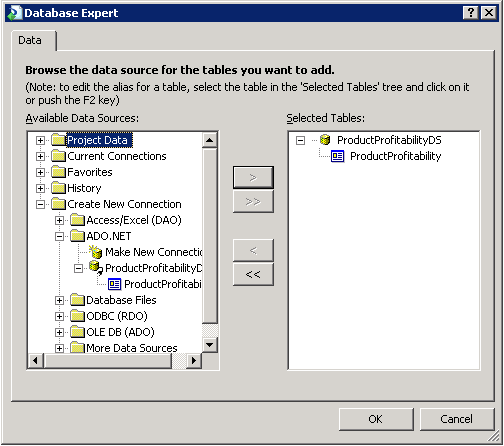Viewport: 504px width, 446px height.
Task: Select the Data tab
Action: [x=34, y=41]
